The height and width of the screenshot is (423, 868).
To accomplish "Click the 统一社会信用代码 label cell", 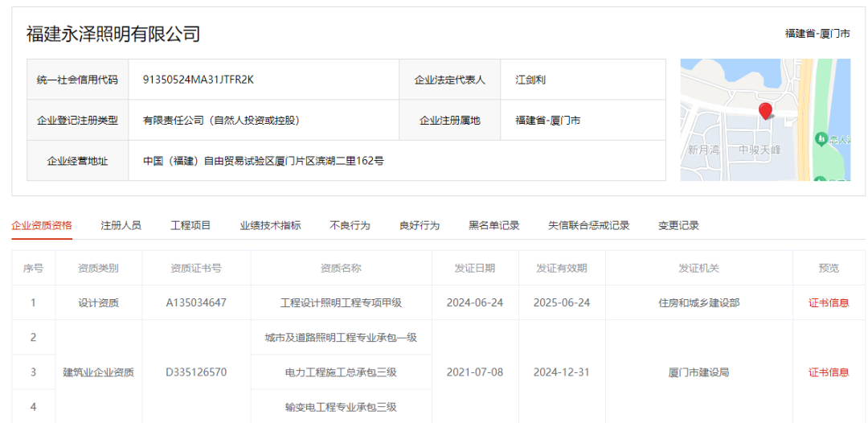I will click(x=77, y=80).
